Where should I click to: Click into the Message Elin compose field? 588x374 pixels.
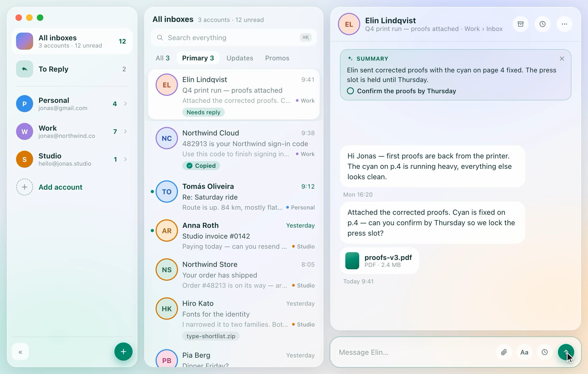tap(414, 352)
